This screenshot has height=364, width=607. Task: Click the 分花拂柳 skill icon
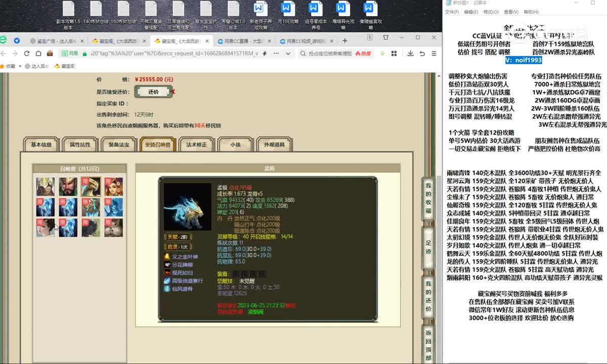click(167, 265)
